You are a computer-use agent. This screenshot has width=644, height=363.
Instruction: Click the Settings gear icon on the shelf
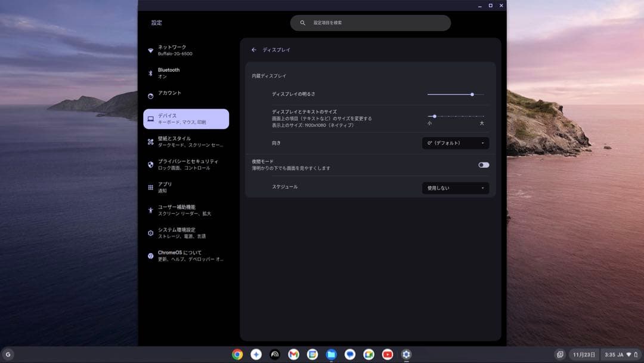[x=405, y=354]
